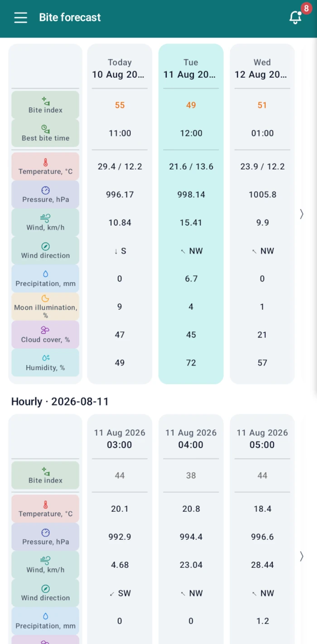Tap the Humidity droplets icon
This screenshot has width=317, height=644.
45,358
